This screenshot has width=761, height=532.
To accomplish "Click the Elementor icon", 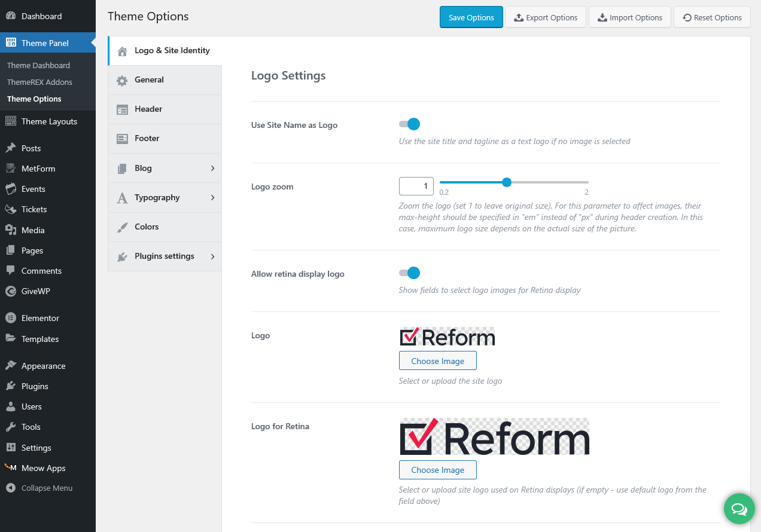I will 11,318.
